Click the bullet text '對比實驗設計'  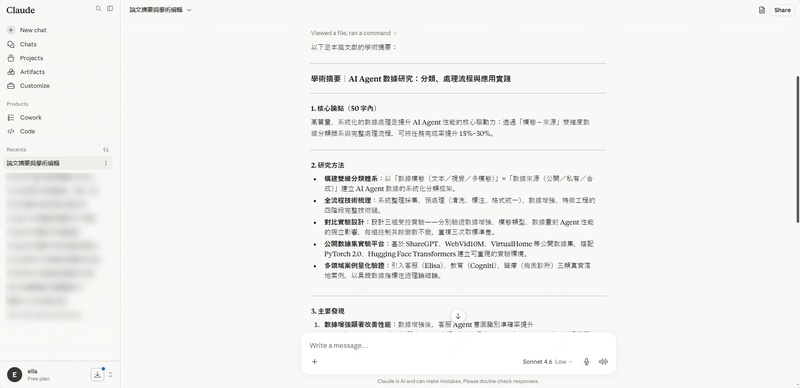[344, 222]
